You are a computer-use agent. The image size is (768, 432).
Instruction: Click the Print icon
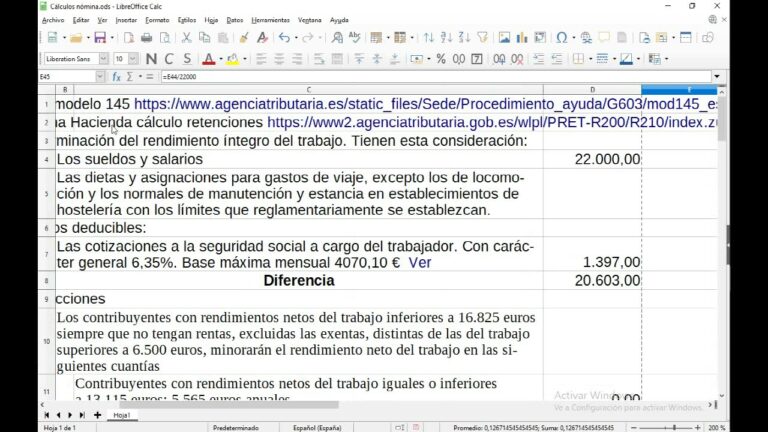(146, 38)
